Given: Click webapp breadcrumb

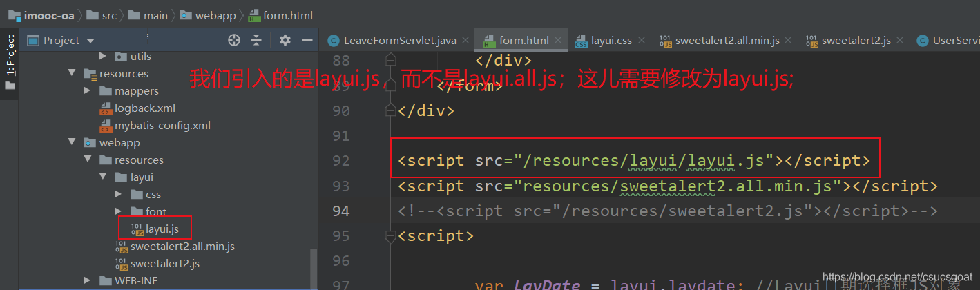Looking at the screenshot, I should pos(217,14).
